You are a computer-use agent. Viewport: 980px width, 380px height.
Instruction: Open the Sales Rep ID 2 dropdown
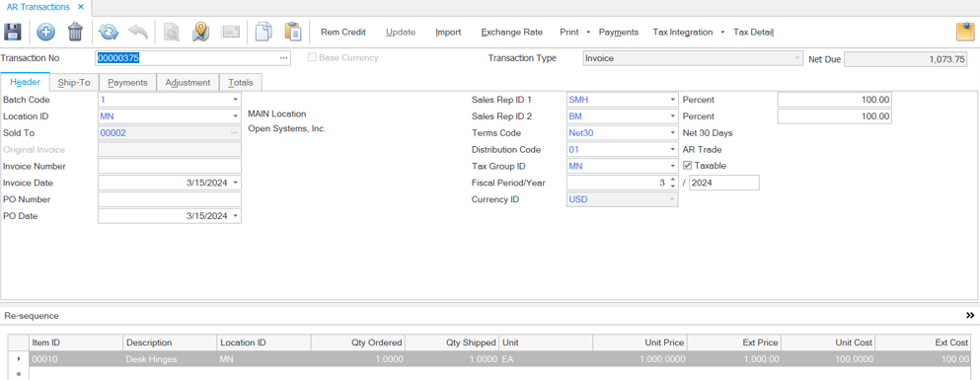(672, 116)
